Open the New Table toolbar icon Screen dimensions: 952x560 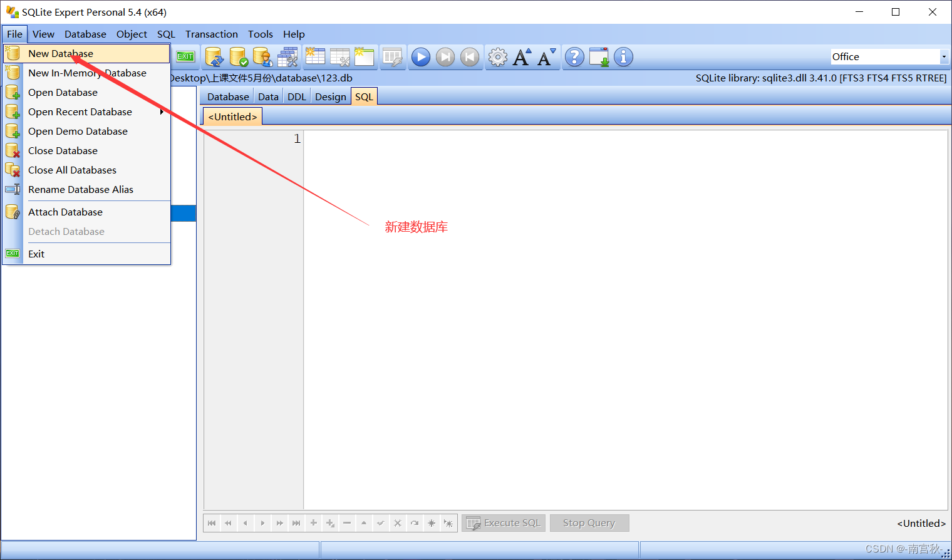315,57
